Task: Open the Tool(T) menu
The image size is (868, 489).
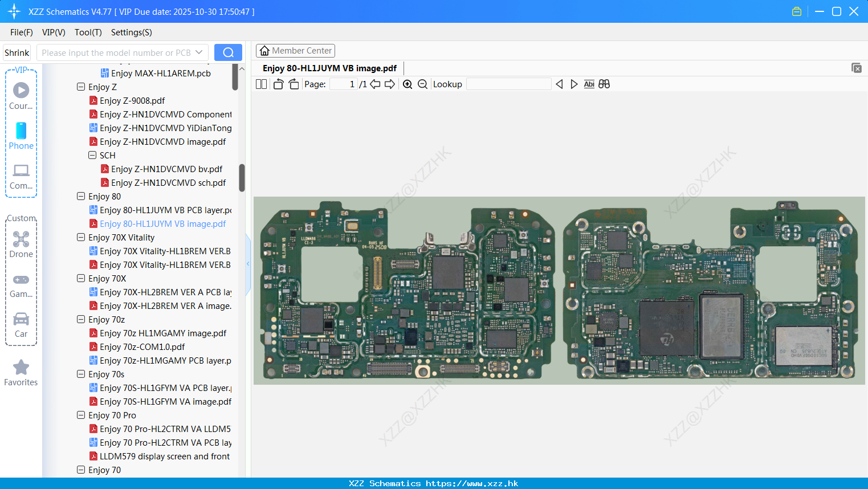Action: click(x=88, y=32)
